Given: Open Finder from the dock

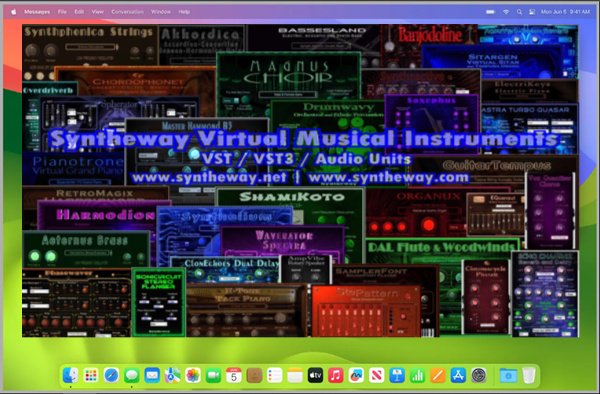Looking at the screenshot, I should pyautogui.click(x=70, y=375).
